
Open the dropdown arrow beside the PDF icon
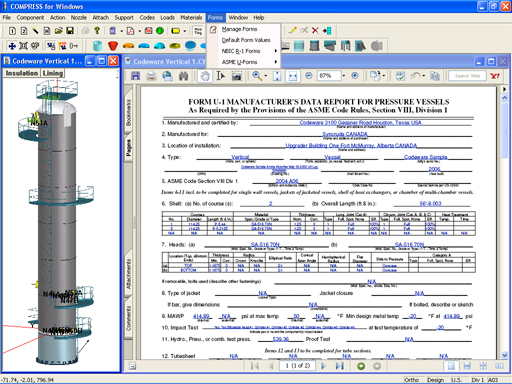point(139,31)
